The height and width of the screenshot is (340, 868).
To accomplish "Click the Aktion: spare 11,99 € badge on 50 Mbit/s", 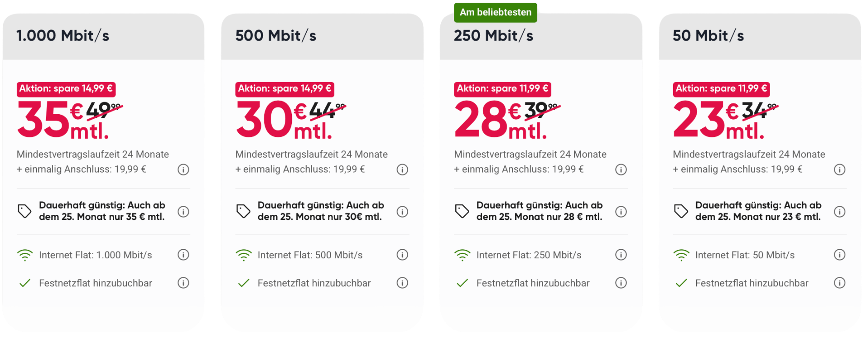I will (721, 89).
